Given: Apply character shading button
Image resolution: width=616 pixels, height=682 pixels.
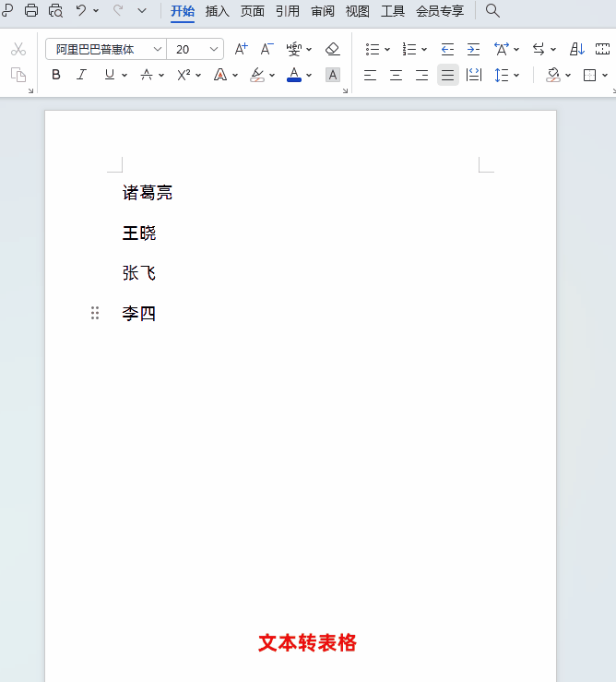Looking at the screenshot, I should 333,75.
